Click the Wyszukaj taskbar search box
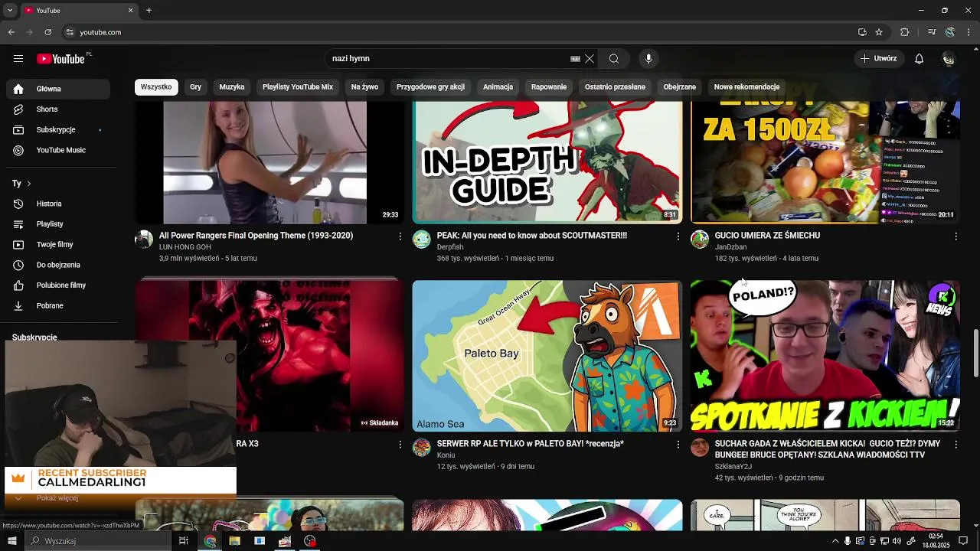Screen dimensions: 980x551 [x=98, y=541]
